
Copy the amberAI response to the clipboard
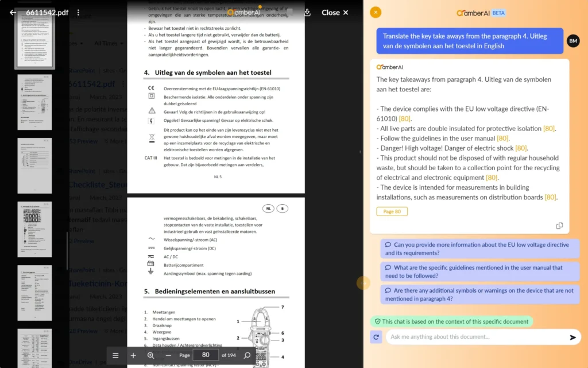(559, 226)
